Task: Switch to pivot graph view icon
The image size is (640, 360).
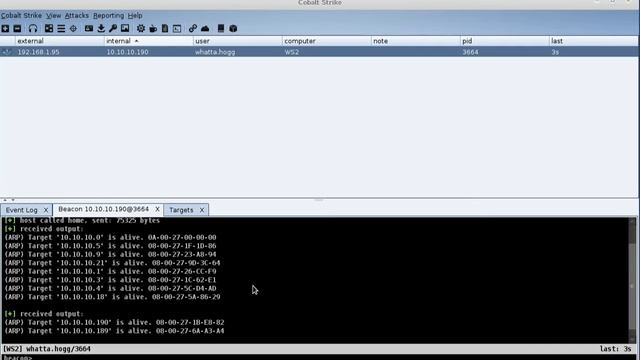Action: tap(49, 29)
